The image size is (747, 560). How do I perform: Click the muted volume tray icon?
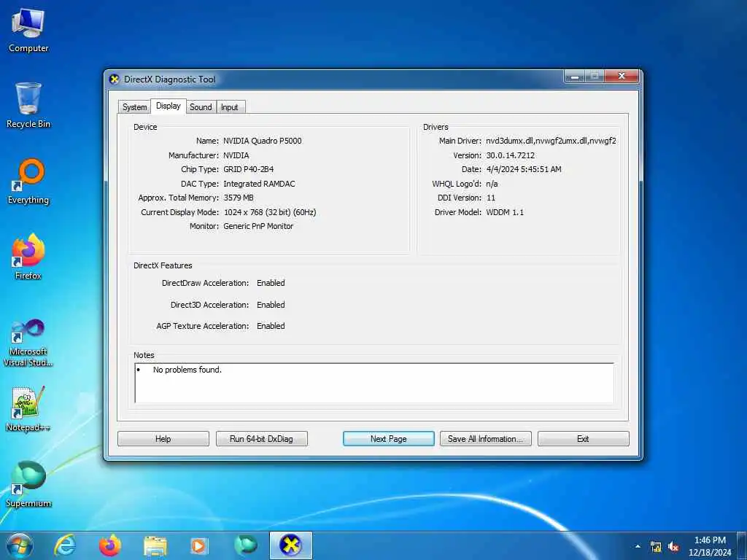click(x=673, y=547)
